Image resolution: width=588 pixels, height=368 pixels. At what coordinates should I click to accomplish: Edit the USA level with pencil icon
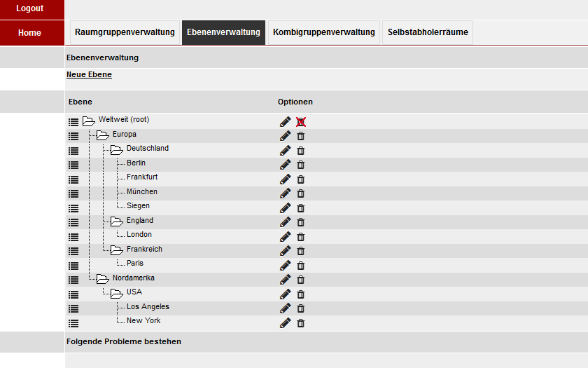285,294
